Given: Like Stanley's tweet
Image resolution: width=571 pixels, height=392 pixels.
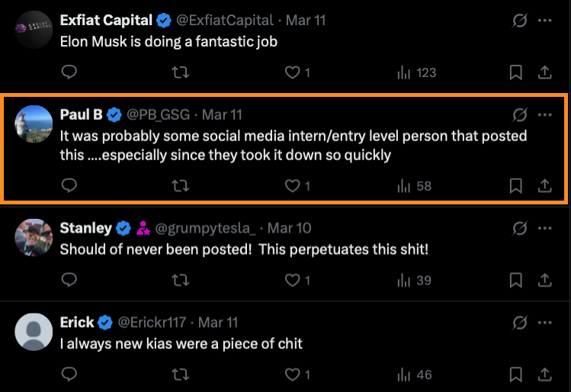Looking at the screenshot, I should 292,281.
